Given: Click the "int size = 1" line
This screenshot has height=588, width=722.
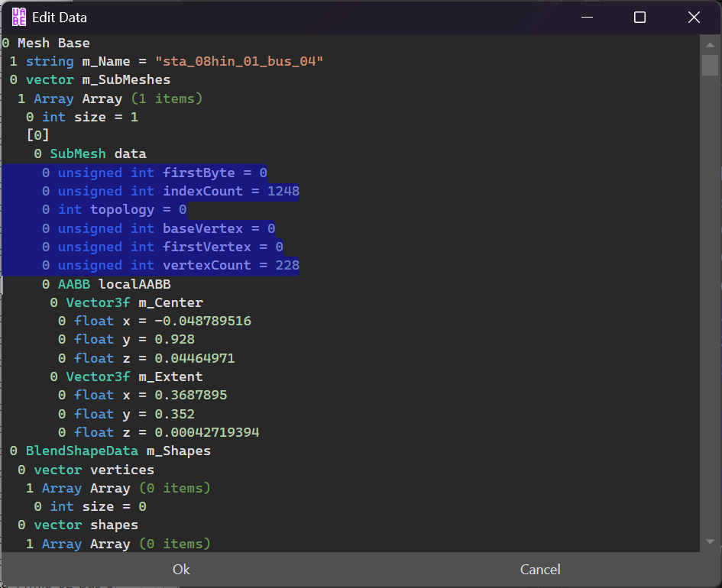Looking at the screenshot, I should pyautogui.click(x=82, y=117).
